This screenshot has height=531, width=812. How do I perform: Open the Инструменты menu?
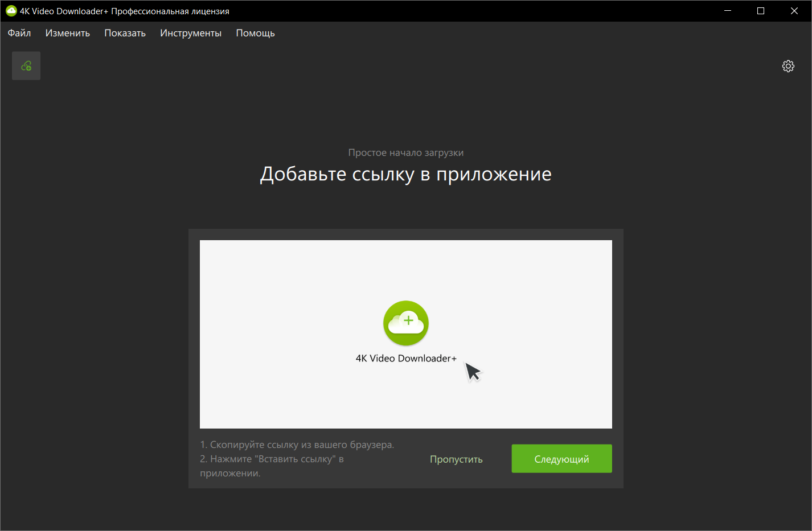[191, 33]
